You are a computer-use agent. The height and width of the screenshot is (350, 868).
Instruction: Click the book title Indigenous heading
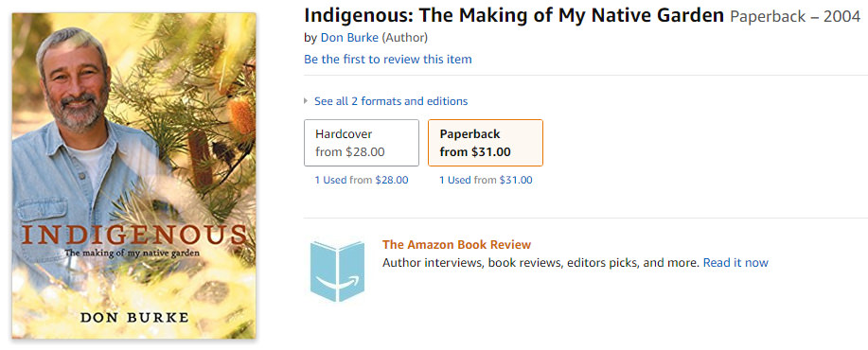514,15
